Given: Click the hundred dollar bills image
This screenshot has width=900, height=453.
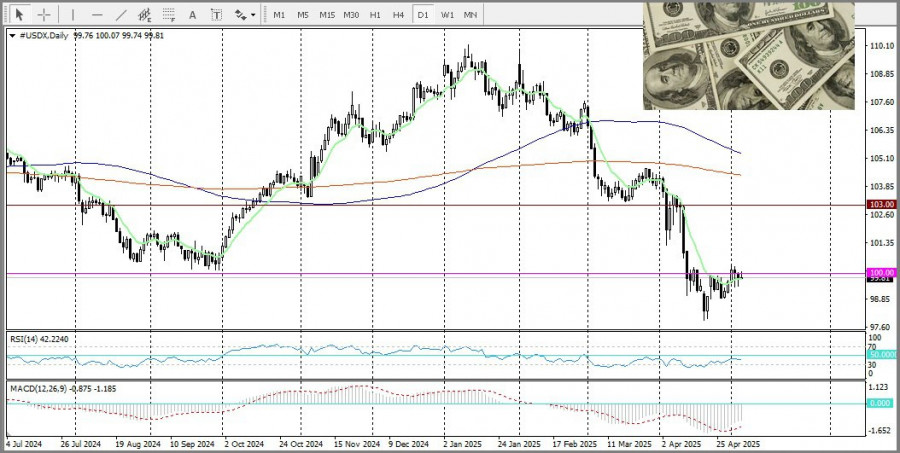Looking at the screenshot, I should (748, 56).
